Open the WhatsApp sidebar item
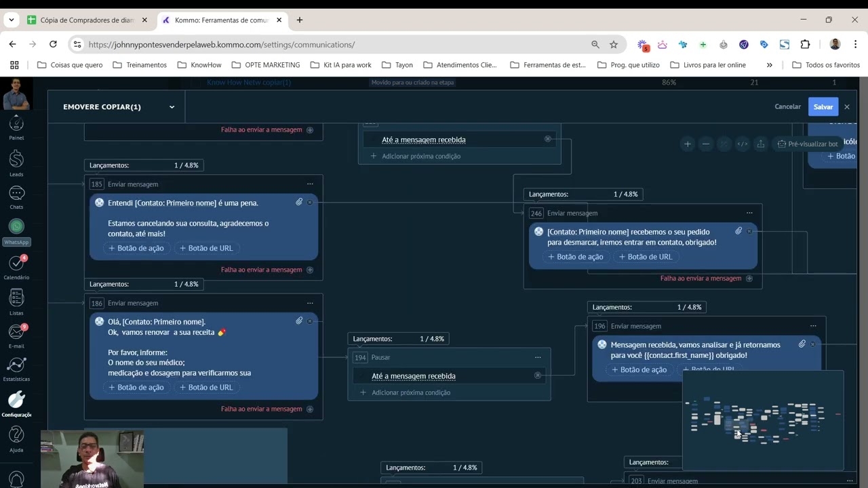This screenshot has height=488, width=868. 16,231
